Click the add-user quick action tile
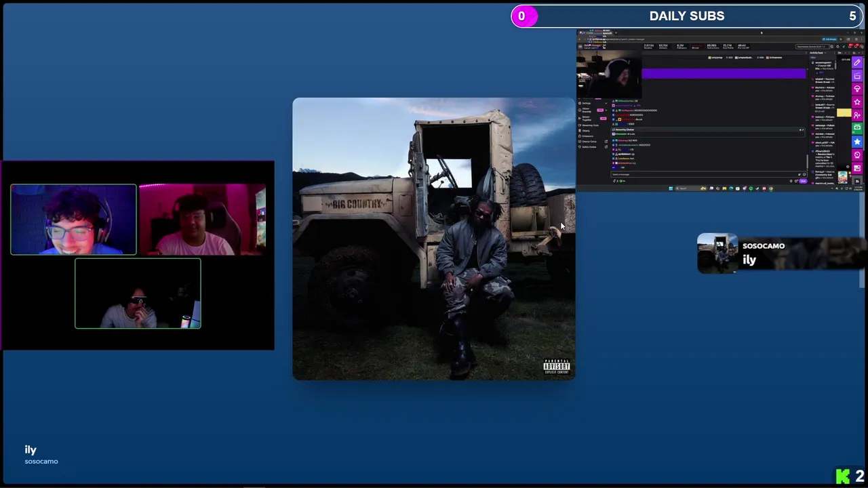The width and height of the screenshot is (868, 488). pos(857,115)
